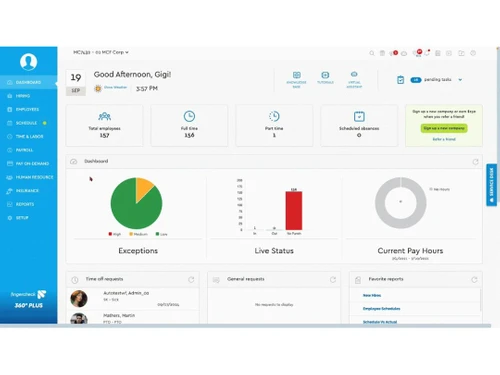
Task: Click the Part time clock icon
Action: [274, 116]
